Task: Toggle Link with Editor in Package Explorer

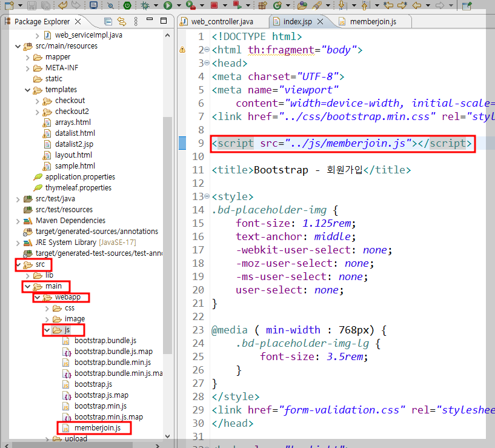Action: click(122, 21)
